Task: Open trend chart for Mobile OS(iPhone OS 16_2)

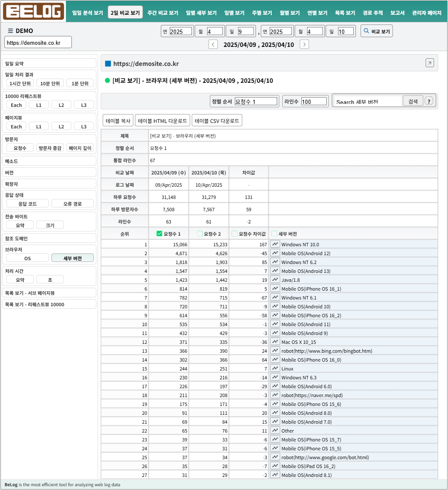Action: [x=275, y=315]
